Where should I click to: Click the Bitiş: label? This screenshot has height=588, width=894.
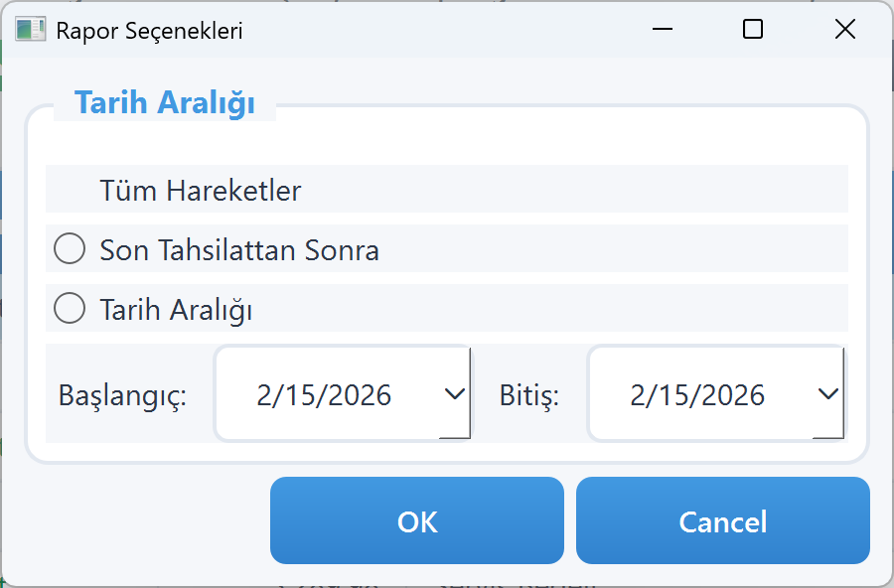[527, 393]
